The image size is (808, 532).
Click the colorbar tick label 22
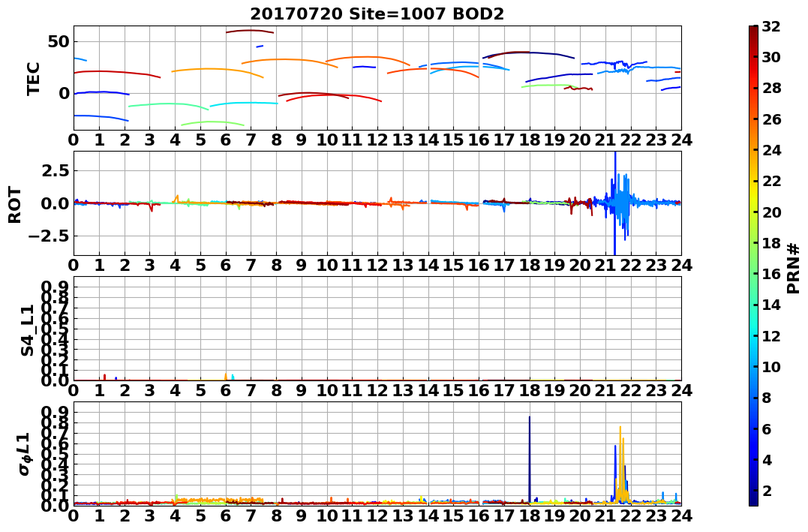[771, 181]
